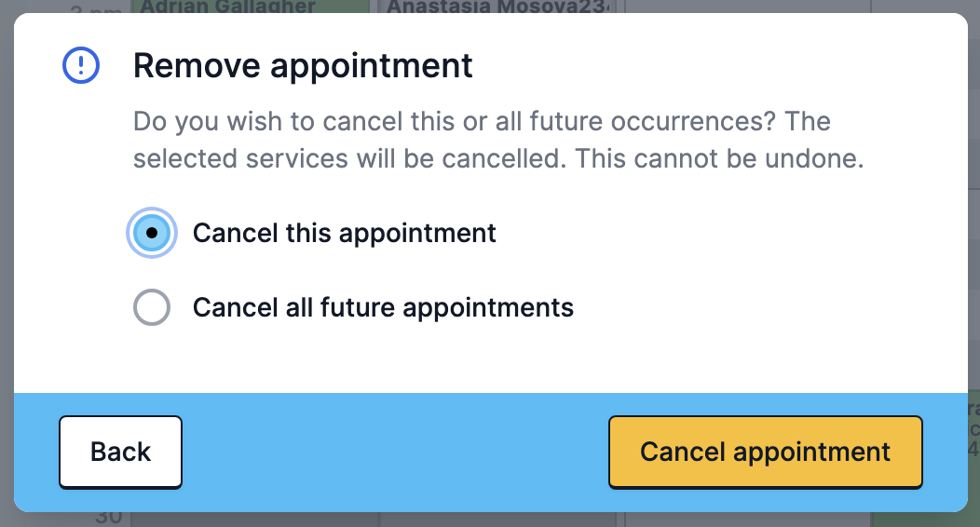
Task: Click the 30 minute marker below the dialog
Action: pos(108,519)
